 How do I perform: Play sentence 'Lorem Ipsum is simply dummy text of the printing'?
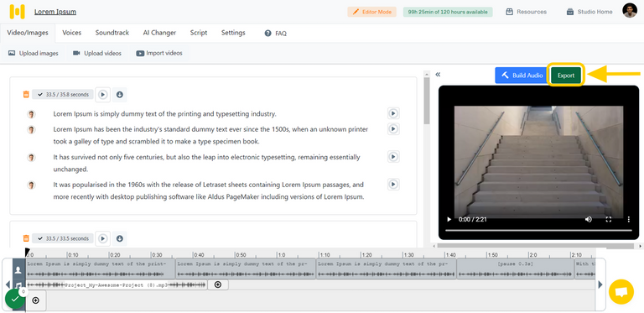point(393,113)
